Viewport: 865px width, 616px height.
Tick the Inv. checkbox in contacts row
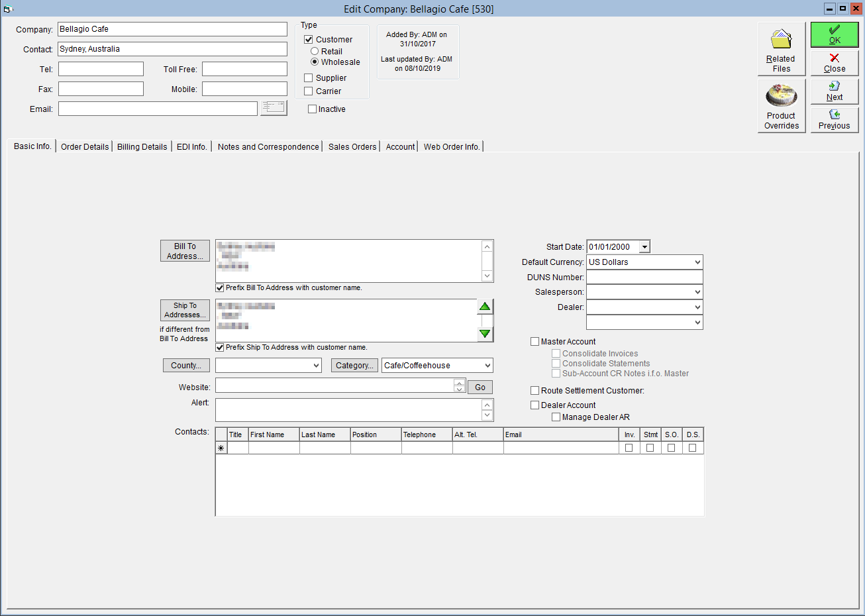coord(629,448)
